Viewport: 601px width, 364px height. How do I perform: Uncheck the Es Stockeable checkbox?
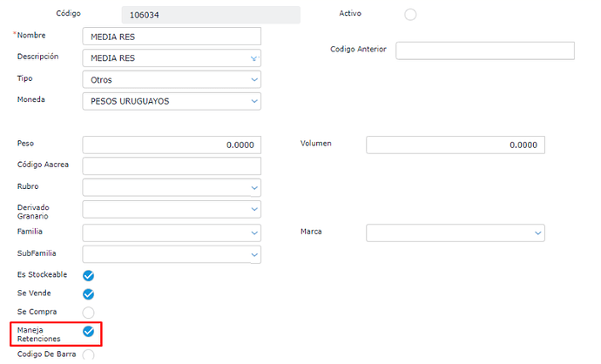[88, 275]
